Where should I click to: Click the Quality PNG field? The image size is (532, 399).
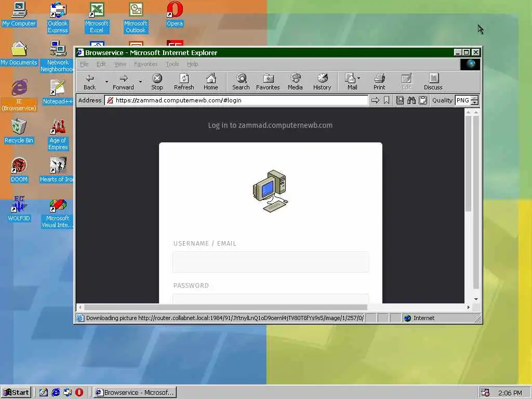[463, 100]
